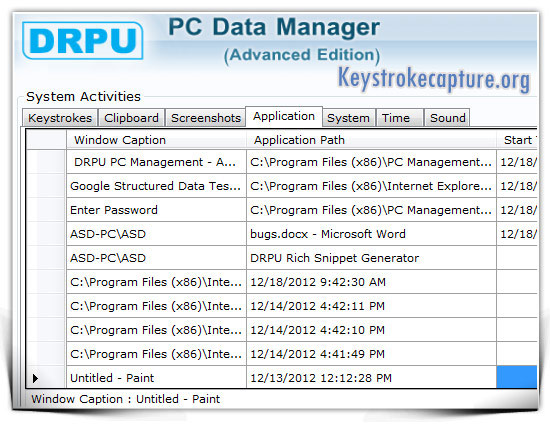Open the Keystrokes tab

tap(60, 118)
